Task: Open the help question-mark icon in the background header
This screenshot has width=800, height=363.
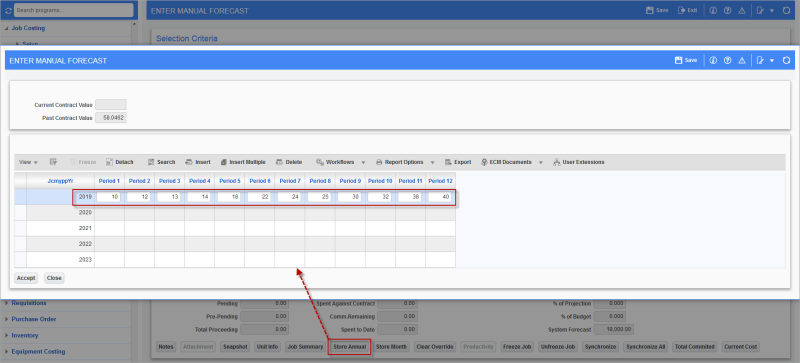Action: click(x=728, y=10)
